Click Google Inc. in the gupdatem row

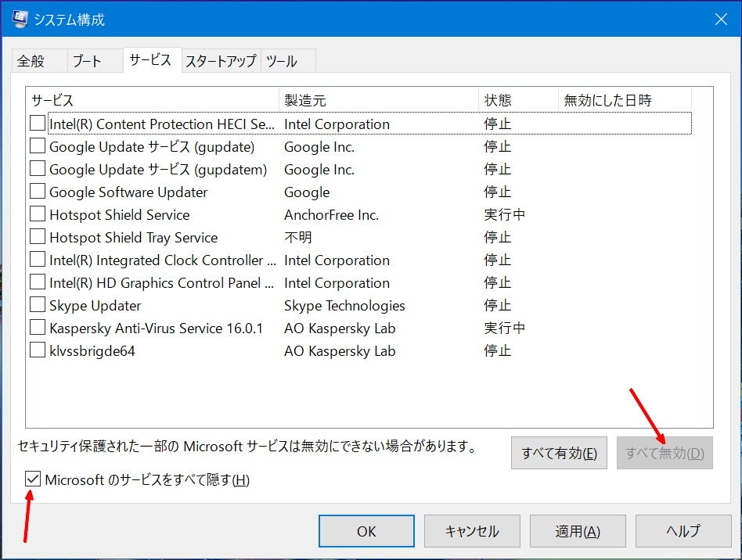[x=319, y=169]
